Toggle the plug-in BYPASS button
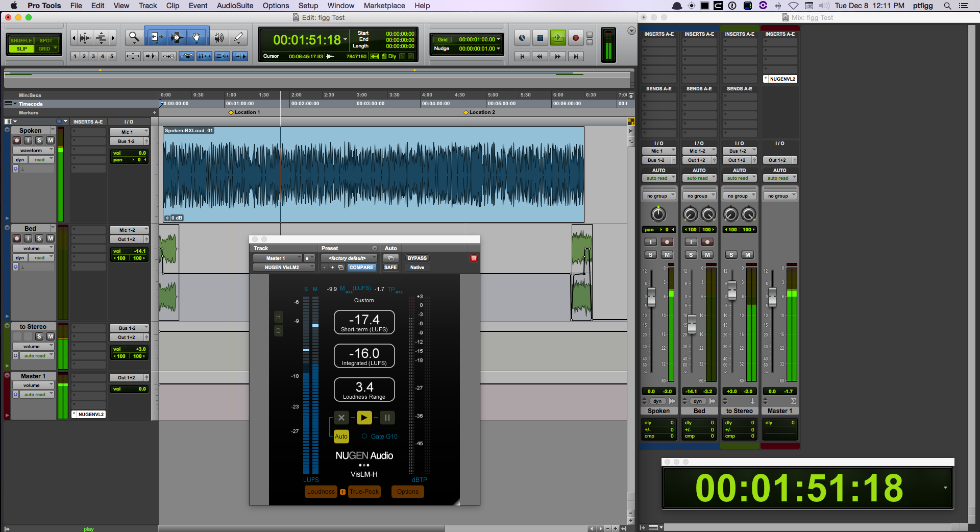The image size is (980, 532). pyautogui.click(x=417, y=258)
